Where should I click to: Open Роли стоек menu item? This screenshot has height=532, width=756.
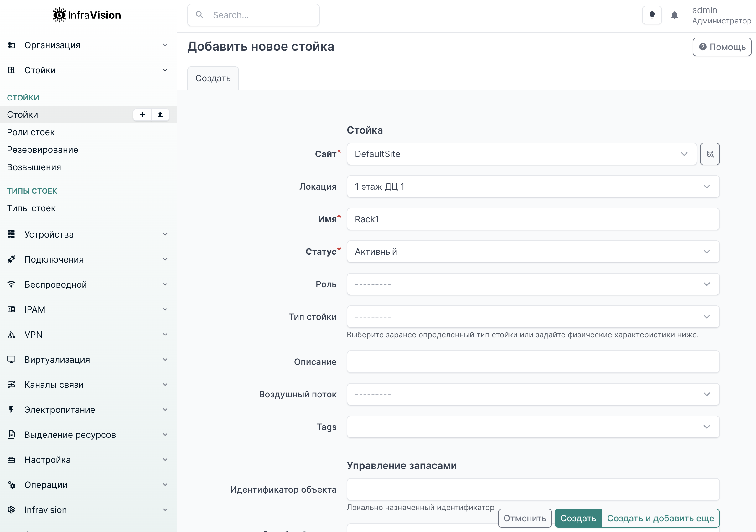[31, 132]
